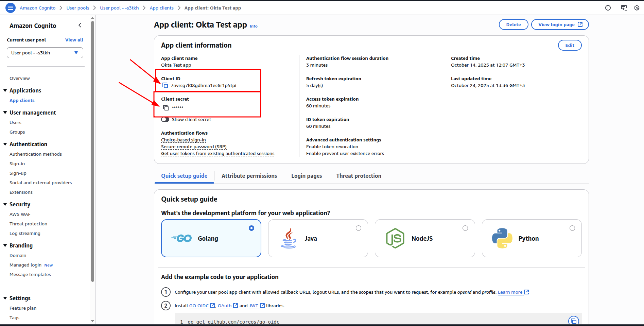Collapse the Branding section
The height and width of the screenshot is (326, 644).
[5, 245]
